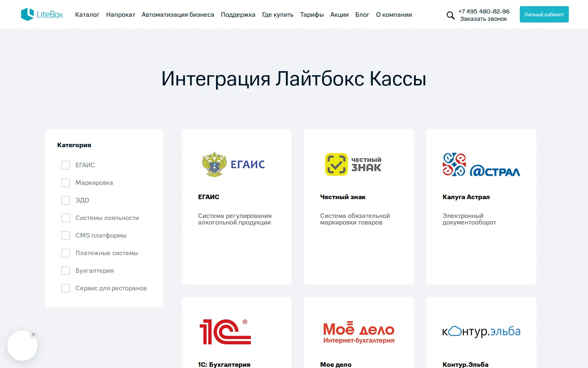The width and height of the screenshot is (588, 368).
Task: Click the Моё дело logo image
Action: 359,332
